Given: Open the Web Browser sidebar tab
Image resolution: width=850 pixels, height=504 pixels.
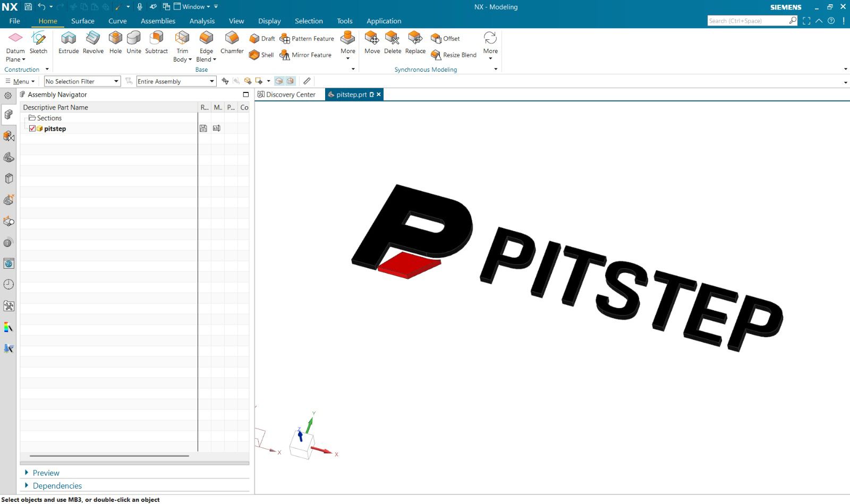Looking at the screenshot, I should [8, 263].
